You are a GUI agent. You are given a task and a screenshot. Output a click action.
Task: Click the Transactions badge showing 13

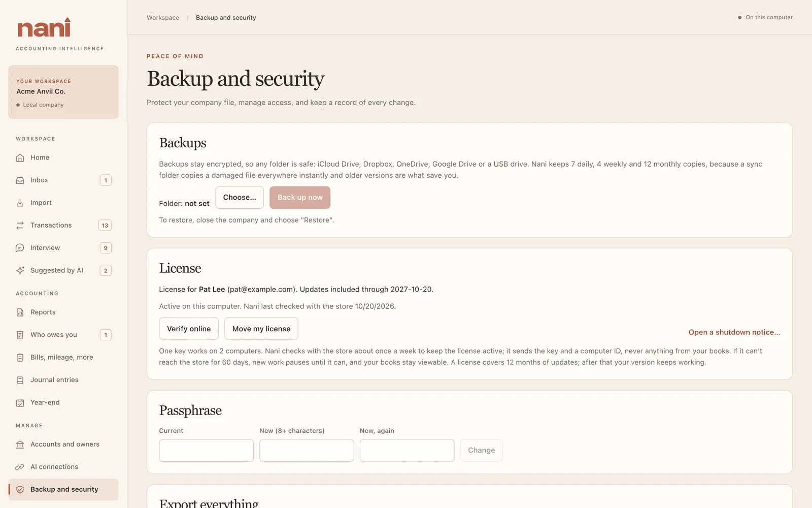pyautogui.click(x=105, y=226)
